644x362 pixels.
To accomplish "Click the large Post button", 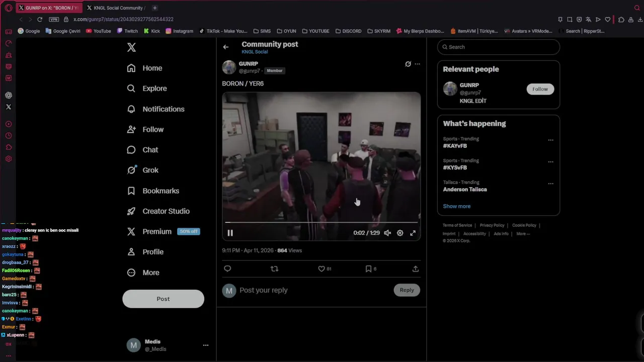I will click(x=163, y=299).
